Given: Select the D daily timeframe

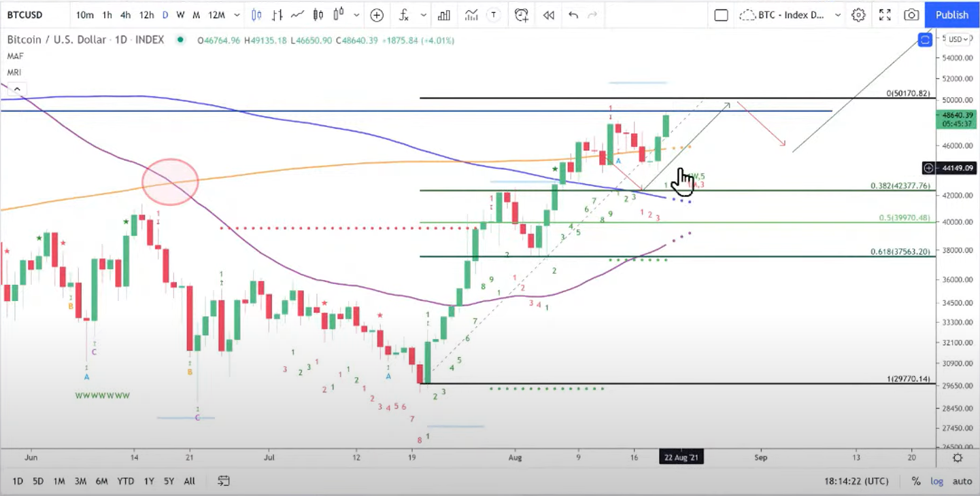Looking at the screenshot, I should [x=165, y=15].
